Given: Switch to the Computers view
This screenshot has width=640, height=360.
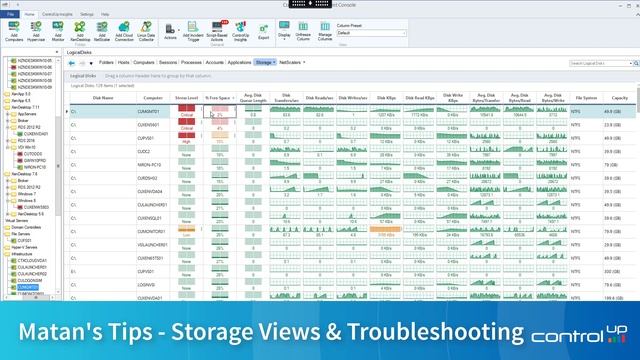Looking at the screenshot, I should point(144,62).
